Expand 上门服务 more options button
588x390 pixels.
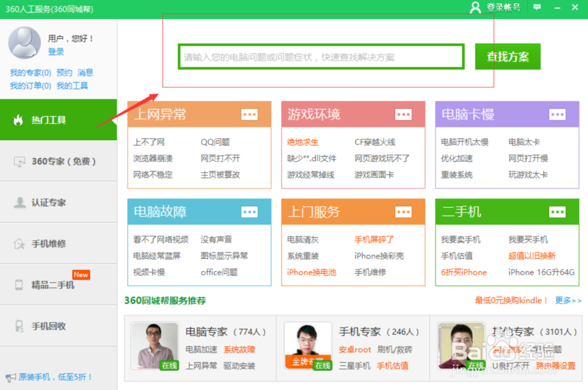403,212
